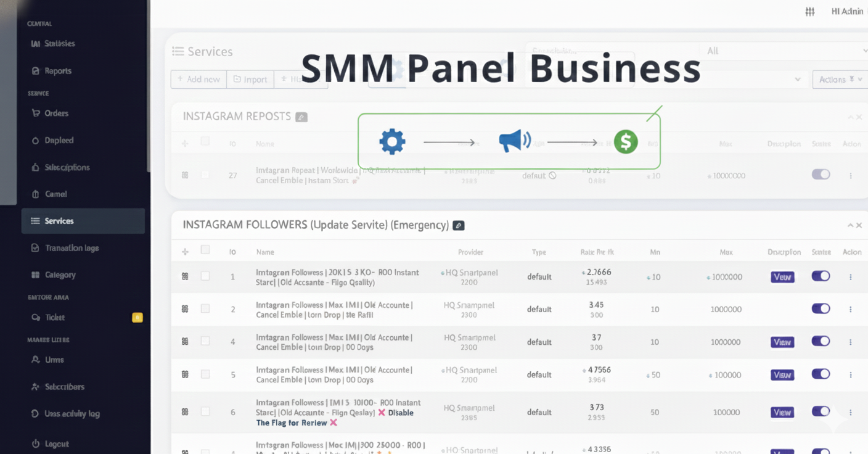Open the All filter dropdown
The height and width of the screenshot is (454, 868).
pos(783,51)
